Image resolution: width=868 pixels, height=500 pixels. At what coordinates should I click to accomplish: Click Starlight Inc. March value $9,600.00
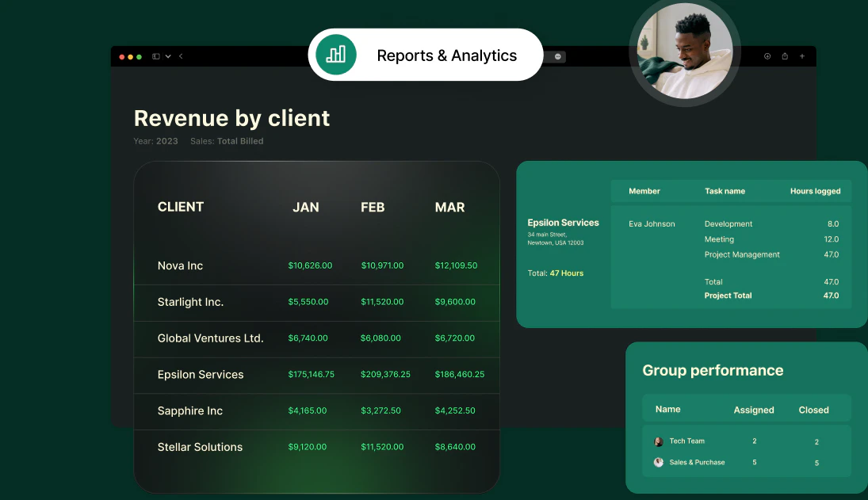click(x=455, y=302)
